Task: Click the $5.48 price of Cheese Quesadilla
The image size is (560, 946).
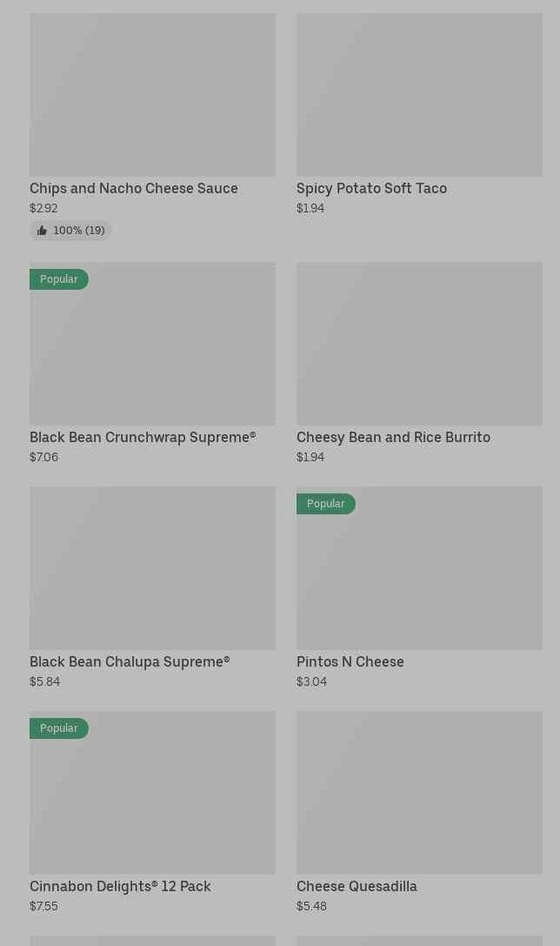Action: [311, 906]
